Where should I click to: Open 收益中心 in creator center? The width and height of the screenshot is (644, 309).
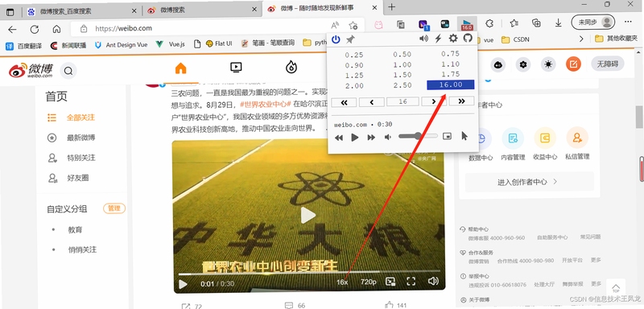click(x=545, y=144)
